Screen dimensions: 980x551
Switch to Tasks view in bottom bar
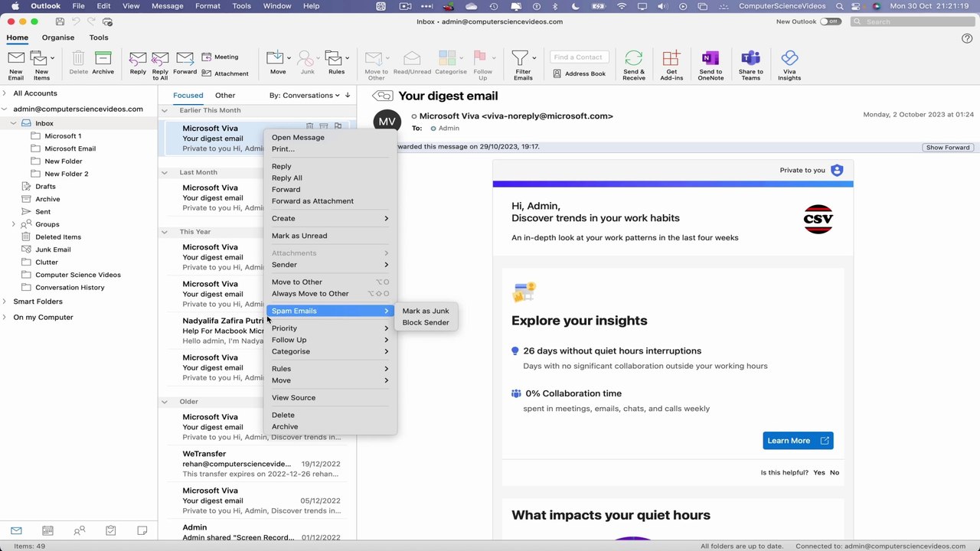[x=110, y=530]
